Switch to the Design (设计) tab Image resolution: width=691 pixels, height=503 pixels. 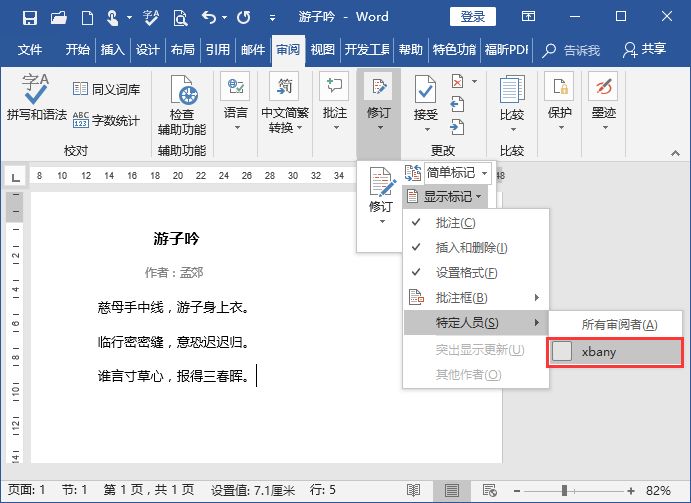click(x=147, y=49)
